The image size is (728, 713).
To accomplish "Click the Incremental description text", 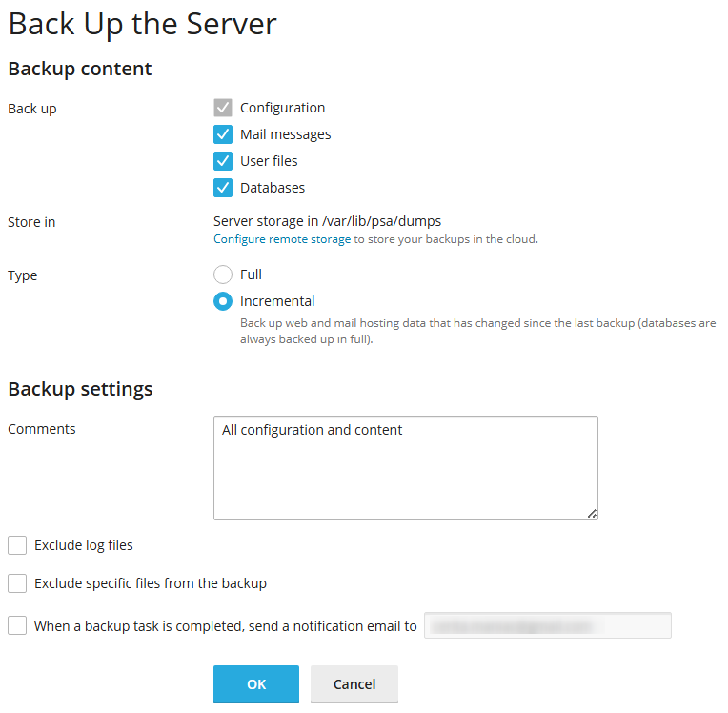I will click(477, 331).
